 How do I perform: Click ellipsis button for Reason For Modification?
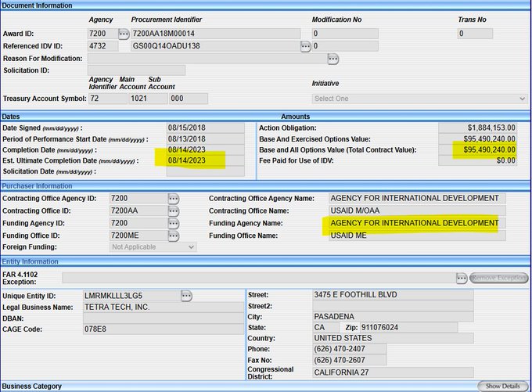(x=333, y=59)
